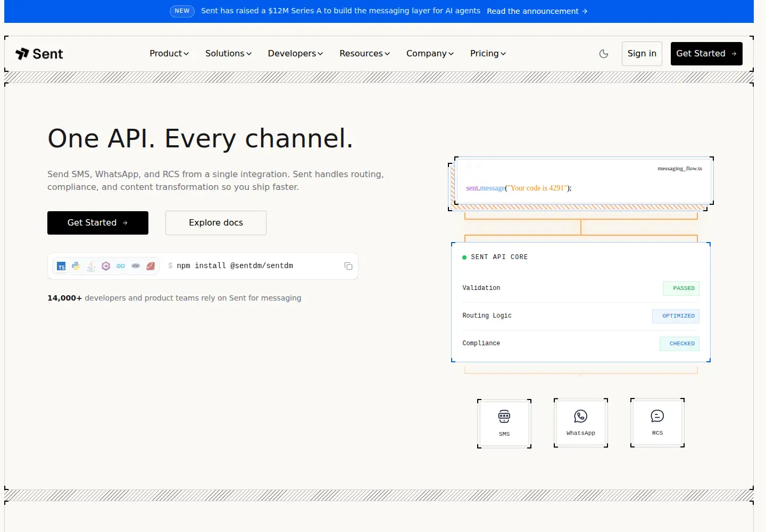This screenshot has width=766, height=532.
Task: Select the TypeScript language icon
Action: (x=61, y=266)
